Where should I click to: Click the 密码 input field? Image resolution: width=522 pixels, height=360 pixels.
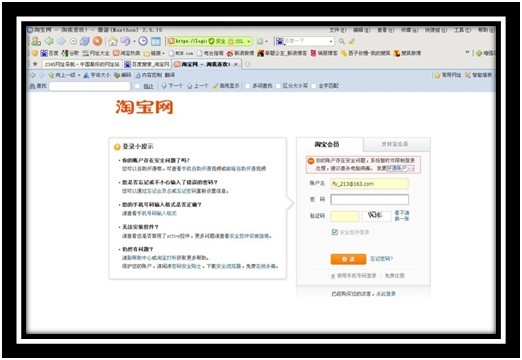pos(369,199)
